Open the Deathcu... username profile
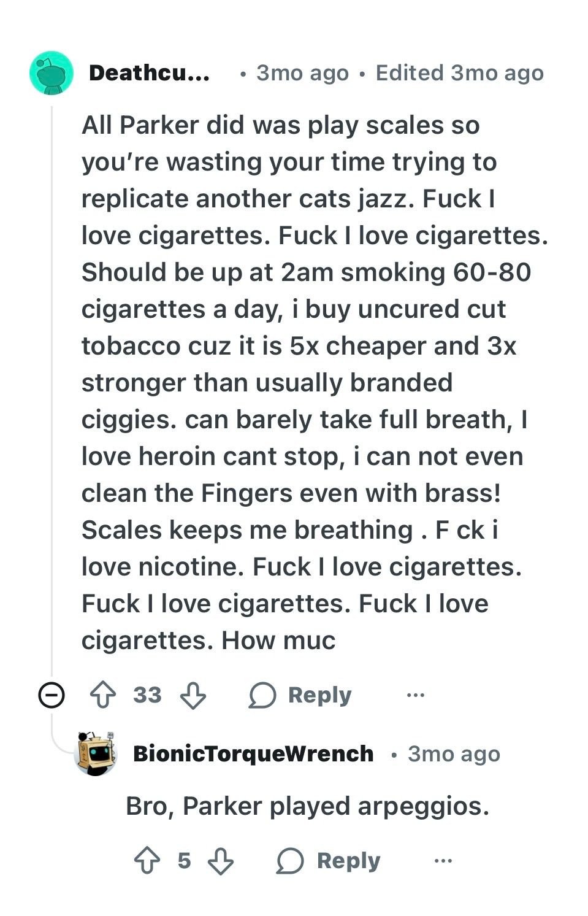Image resolution: width=588 pixels, height=916 pixels. (149, 73)
